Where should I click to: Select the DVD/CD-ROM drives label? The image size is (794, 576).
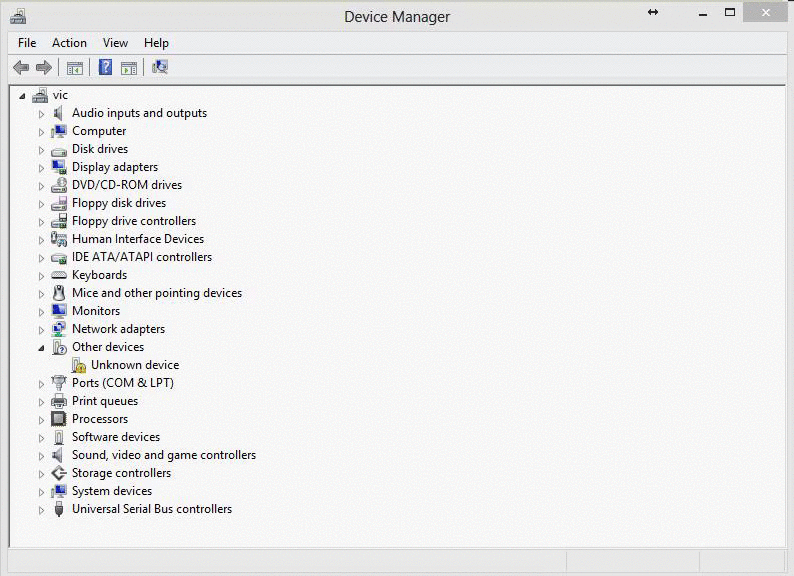coord(127,185)
